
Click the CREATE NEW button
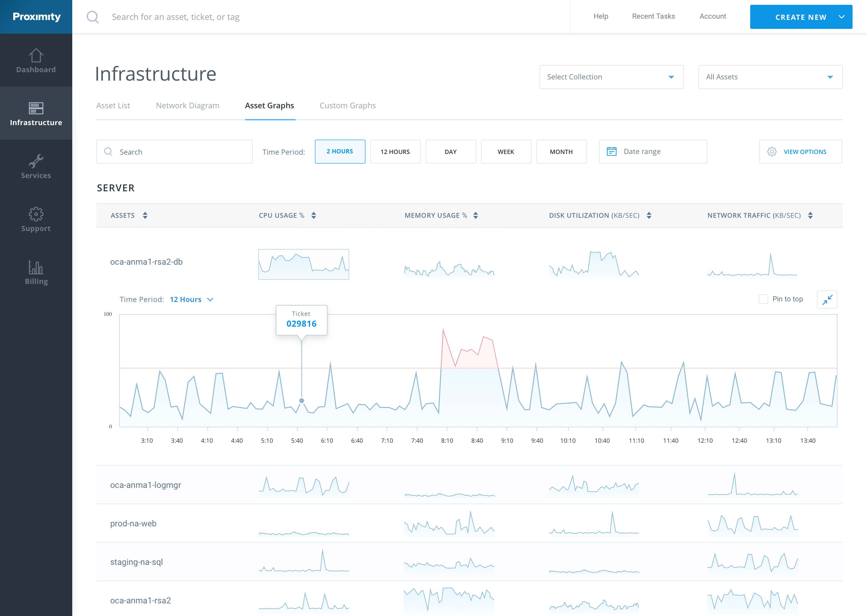coord(800,17)
